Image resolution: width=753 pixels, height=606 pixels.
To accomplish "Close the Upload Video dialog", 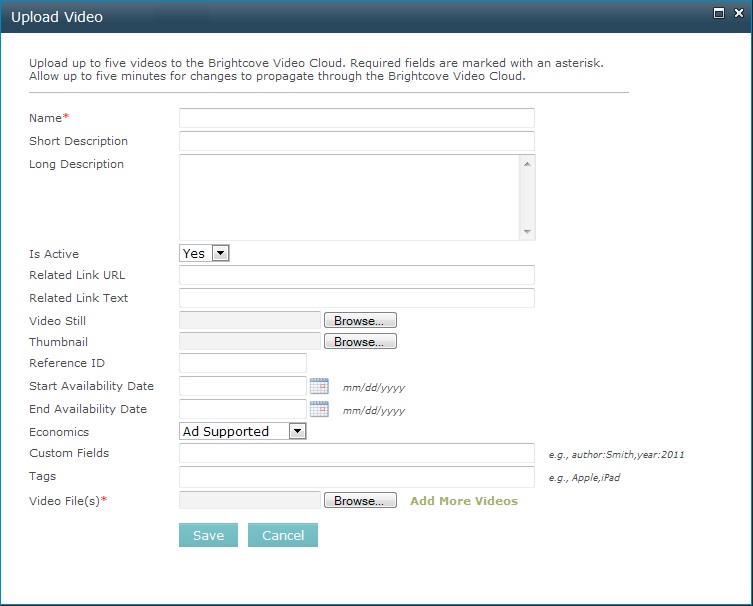I will click(x=739, y=13).
